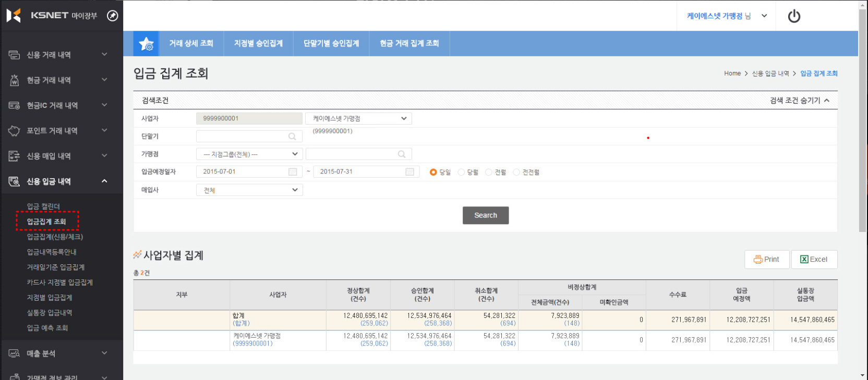Open the start date calendar picker icon
Image resolution: width=868 pixels, height=380 pixels.
[x=293, y=171]
